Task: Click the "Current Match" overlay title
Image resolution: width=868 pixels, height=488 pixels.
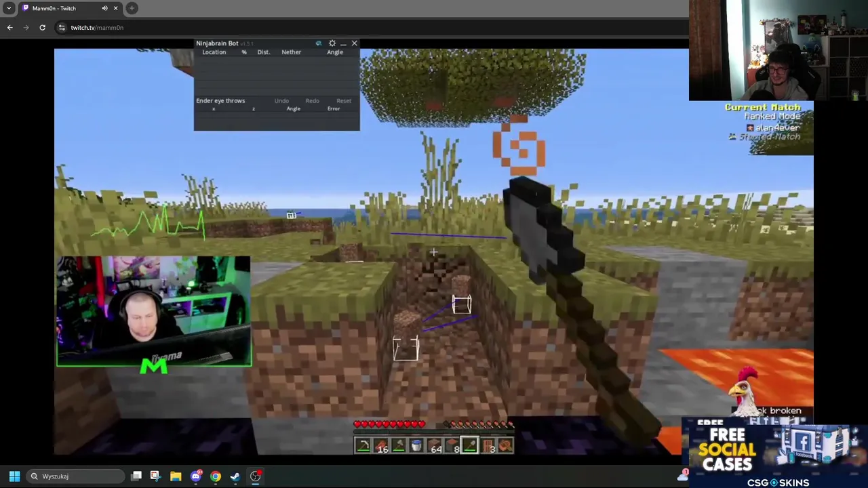Action: point(763,107)
